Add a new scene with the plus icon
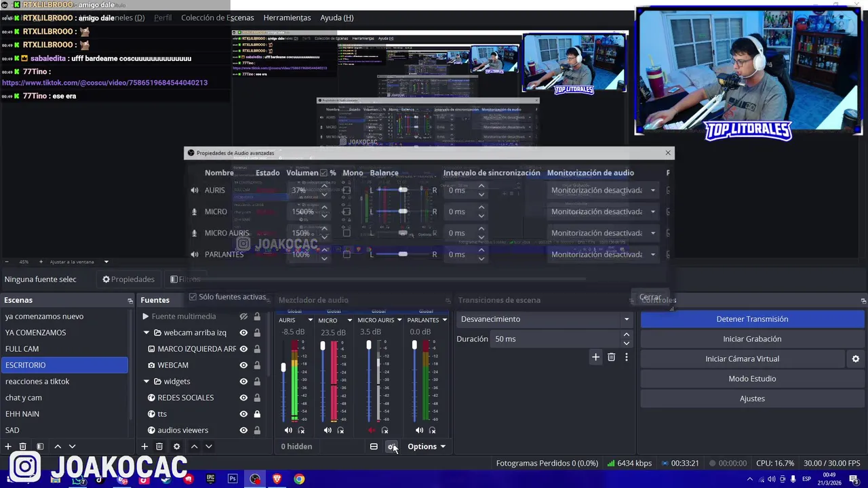 pyautogui.click(x=8, y=447)
